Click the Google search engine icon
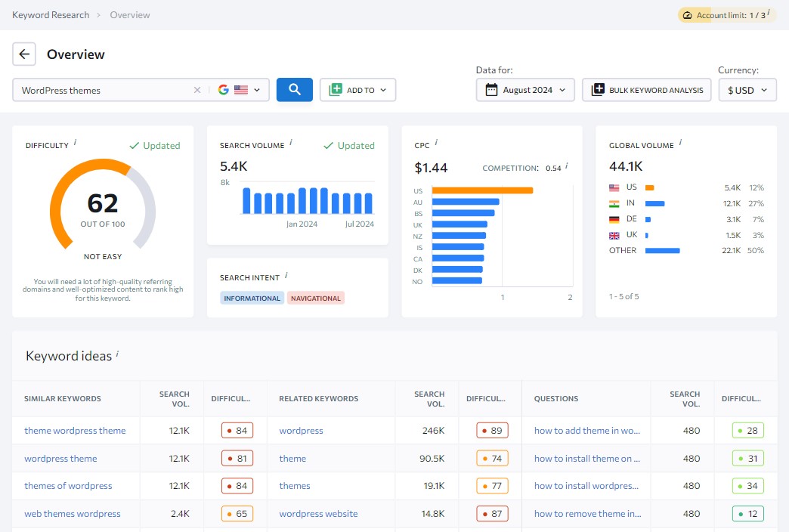 point(224,90)
